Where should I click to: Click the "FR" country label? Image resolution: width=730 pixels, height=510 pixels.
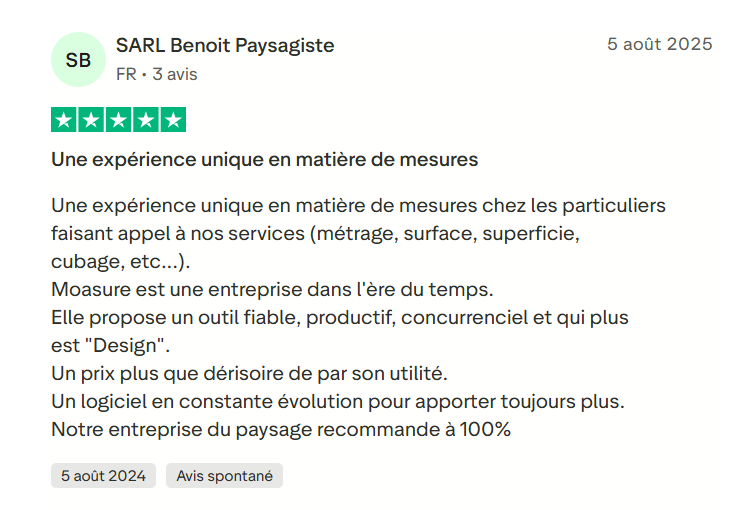click(126, 74)
